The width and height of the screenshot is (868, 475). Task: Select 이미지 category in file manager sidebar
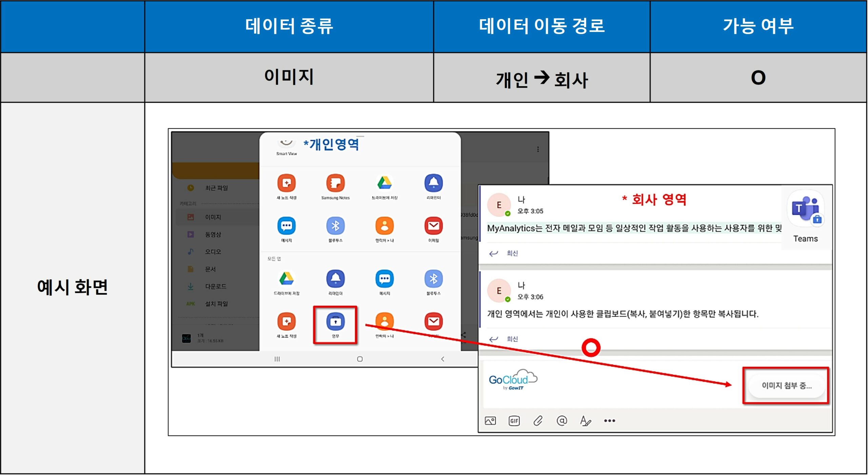(213, 217)
